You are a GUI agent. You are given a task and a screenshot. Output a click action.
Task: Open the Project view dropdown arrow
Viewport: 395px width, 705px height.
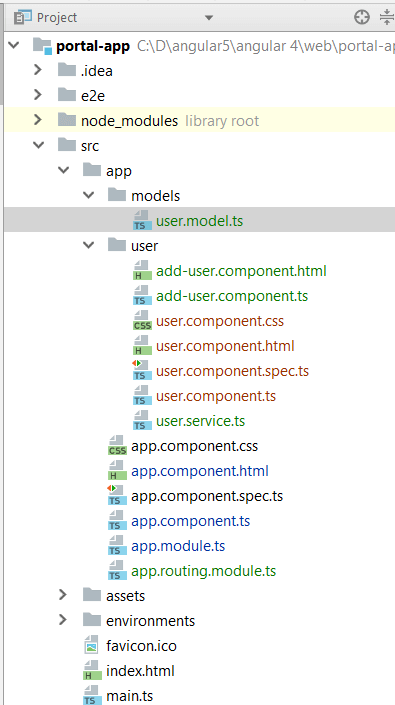point(209,18)
